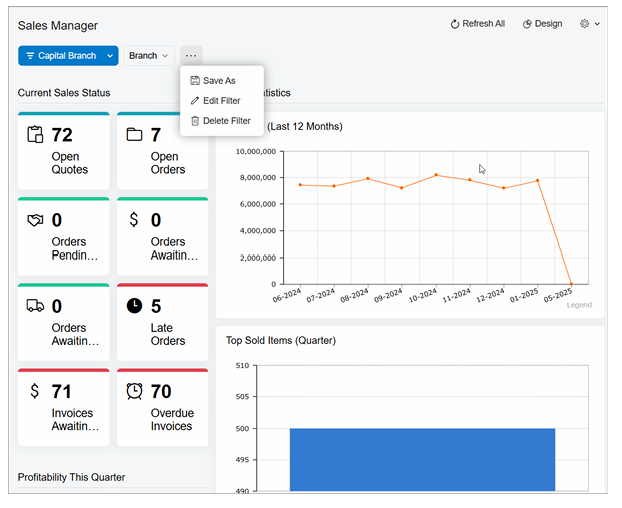Screen dimensions: 622x508
Task: Choose Delete Filter from the menu
Action: [226, 120]
